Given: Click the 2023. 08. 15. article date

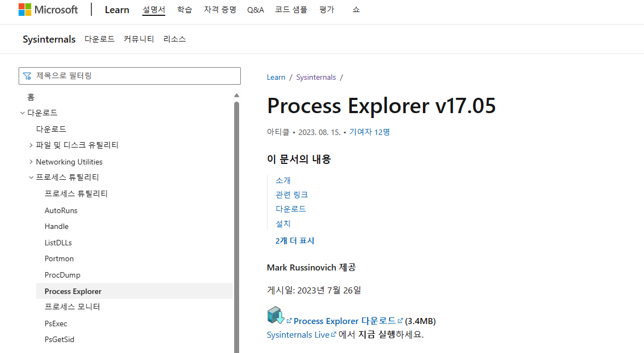Looking at the screenshot, I should pyautogui.click(x=319, y=132).
